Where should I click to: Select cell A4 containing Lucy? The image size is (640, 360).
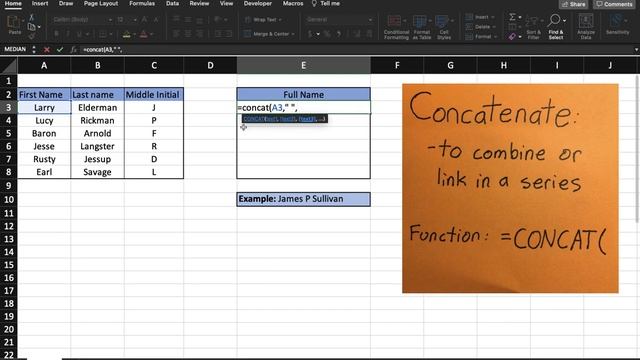click(44, 120)
